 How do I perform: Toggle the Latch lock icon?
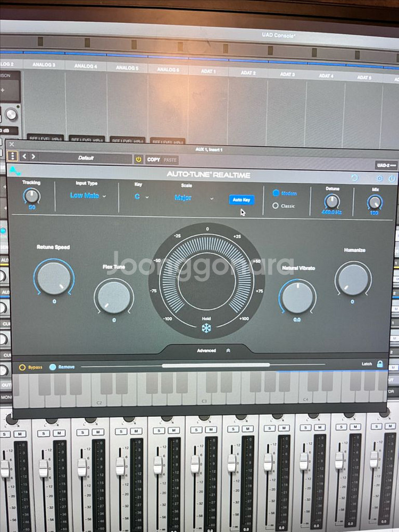(380, 364)
